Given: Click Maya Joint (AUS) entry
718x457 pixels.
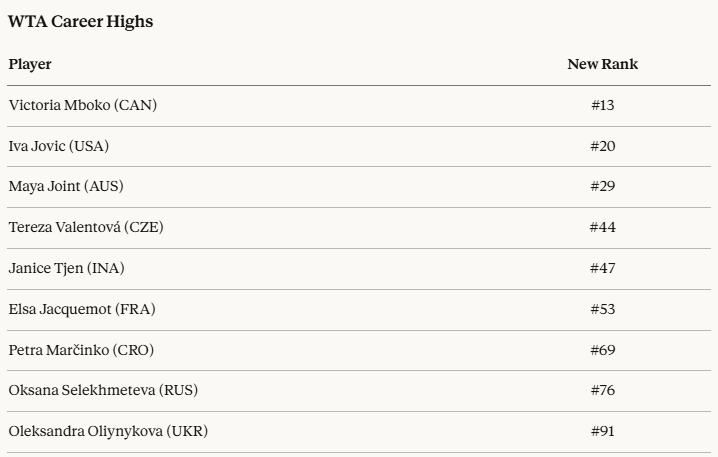Looking at the screenshot, I should point(66,187).
